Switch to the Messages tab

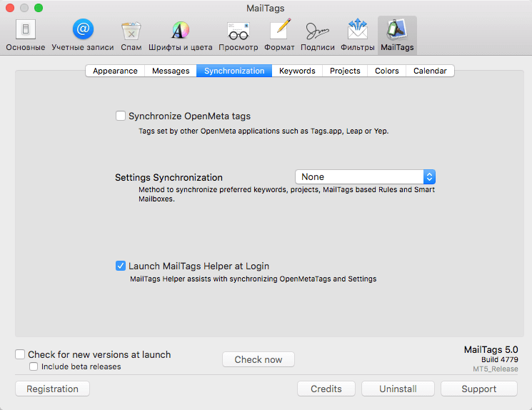coord(171,71)
